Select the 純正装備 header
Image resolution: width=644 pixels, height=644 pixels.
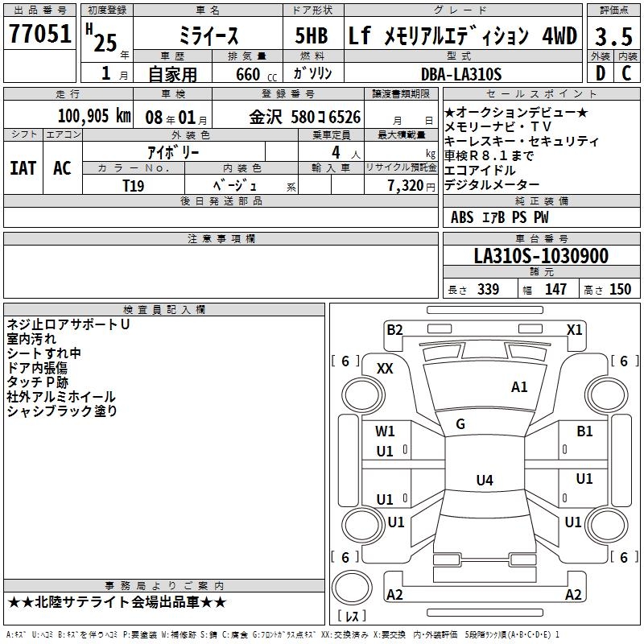point(541,200)
